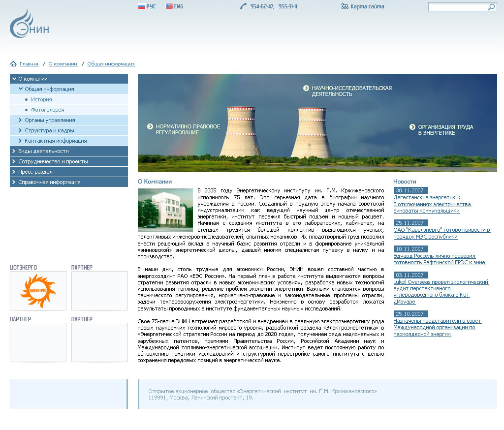The image size is (504, 430).
Task: Open news Дагестанские энергетики
Action: pos(432,204)
